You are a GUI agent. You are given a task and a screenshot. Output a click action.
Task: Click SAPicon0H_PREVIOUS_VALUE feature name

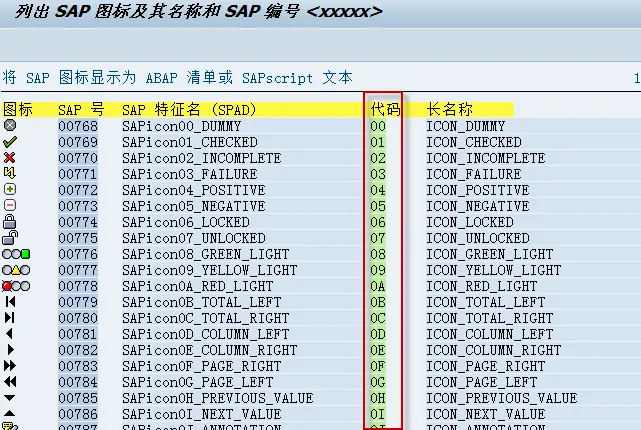[x=217, y=398]
